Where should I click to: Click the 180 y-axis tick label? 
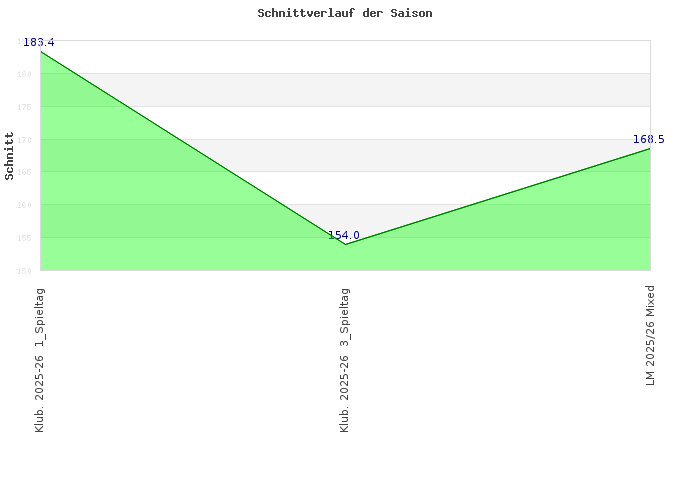click(x=29, y=74)
